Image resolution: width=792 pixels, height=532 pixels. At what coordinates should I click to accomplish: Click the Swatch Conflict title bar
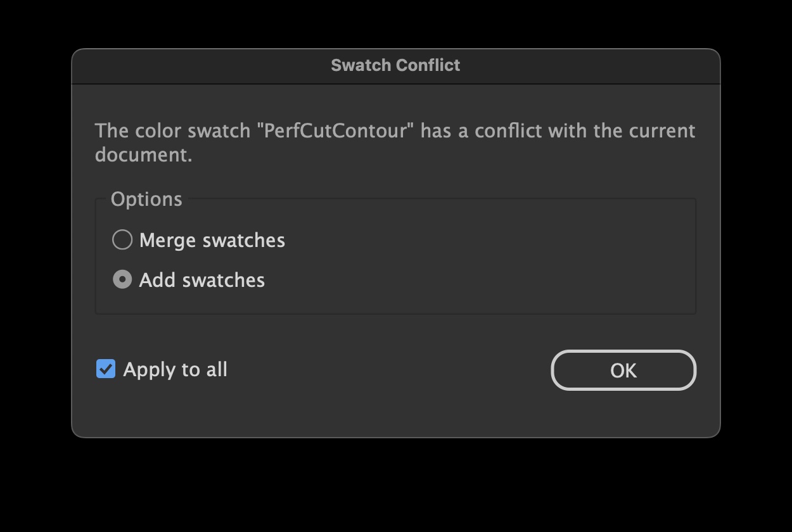click(395, 65)
